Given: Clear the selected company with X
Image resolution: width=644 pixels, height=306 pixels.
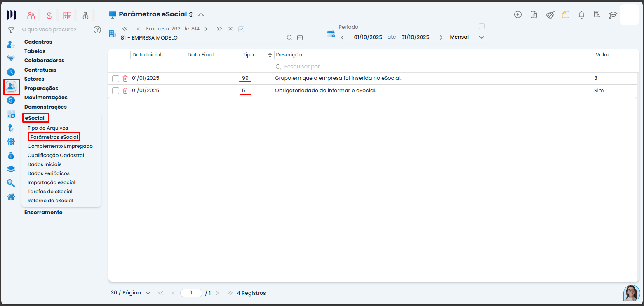Looking at the screenshot, I should tap(230, 29).
